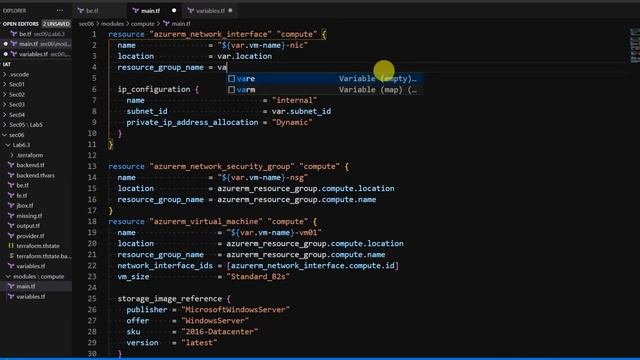
Task: Click "Dynamic" allocation value on line 9
Action: [x=292, y=122]
